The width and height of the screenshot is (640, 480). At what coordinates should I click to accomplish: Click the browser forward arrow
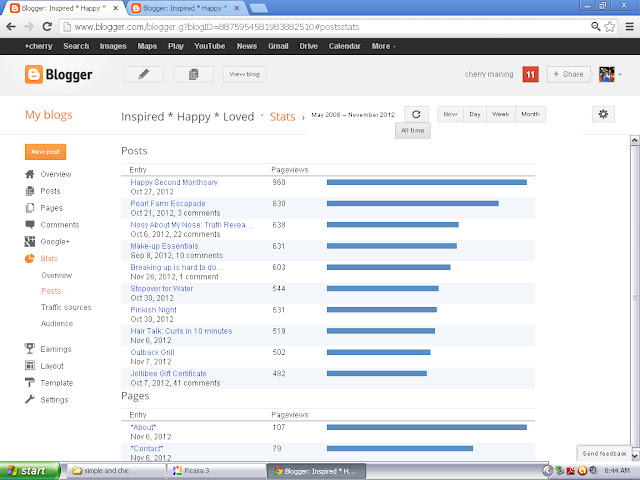(x=29, y=27)
